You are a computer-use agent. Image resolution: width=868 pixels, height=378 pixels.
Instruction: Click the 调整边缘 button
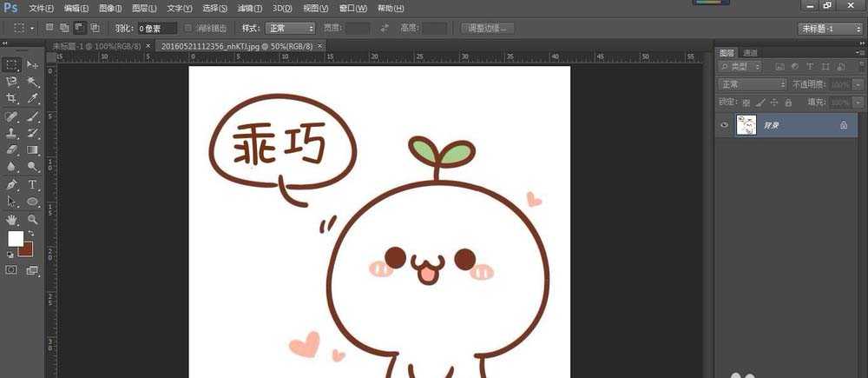point(488,29)
